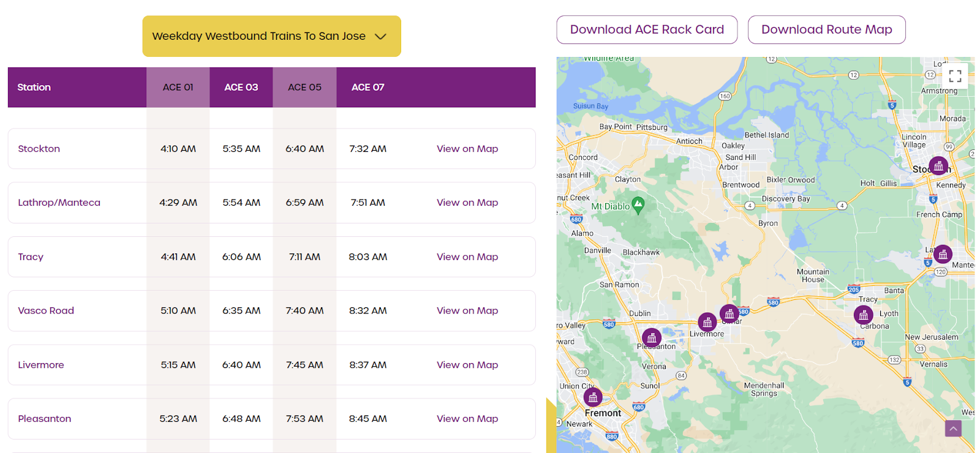Click the Danville label on map
The height and width of the screenshot is (453, 980).
pos(597,250)
